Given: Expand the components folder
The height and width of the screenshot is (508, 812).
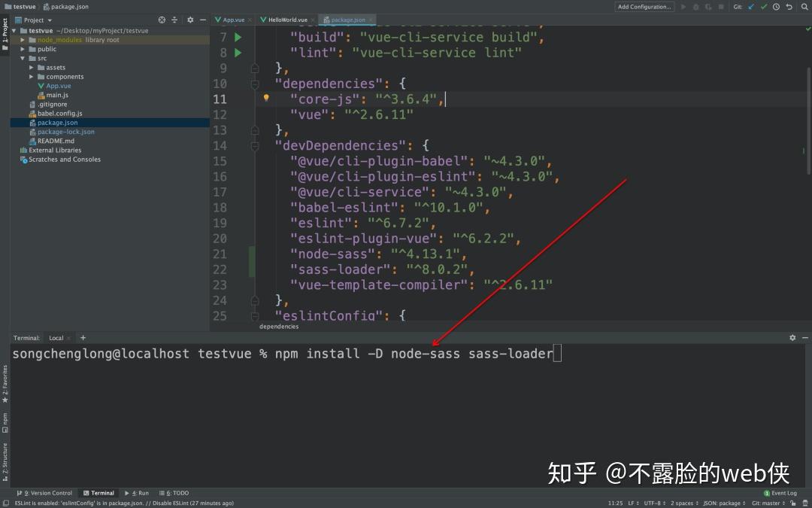Looking at the screenshot, I should [32, 77].
